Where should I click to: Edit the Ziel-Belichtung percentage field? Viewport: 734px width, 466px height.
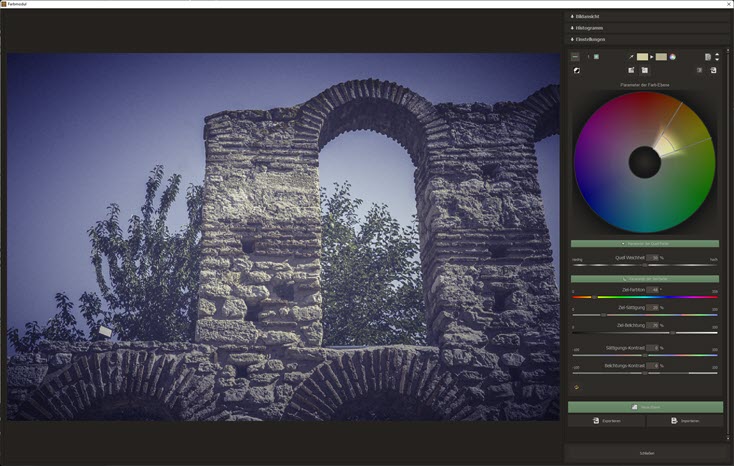[x=655, y=325]
